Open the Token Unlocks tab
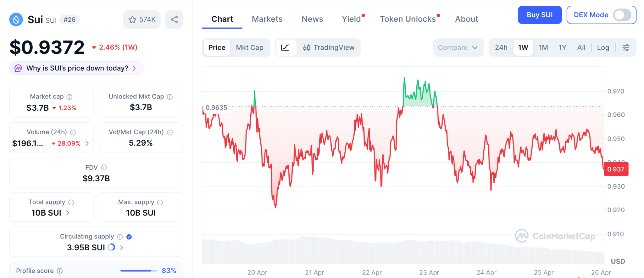 (x=408, y=19)
